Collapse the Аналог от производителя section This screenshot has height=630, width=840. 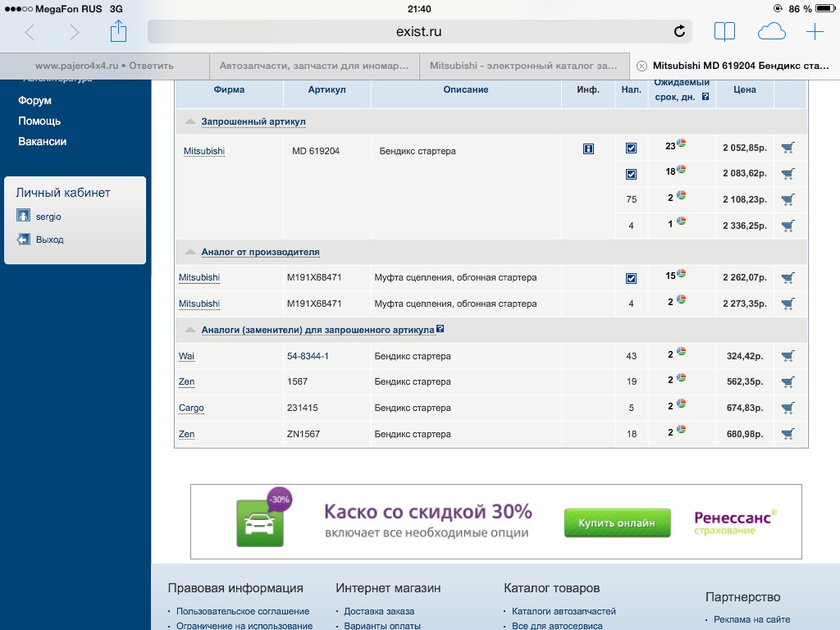click(189, 252)
